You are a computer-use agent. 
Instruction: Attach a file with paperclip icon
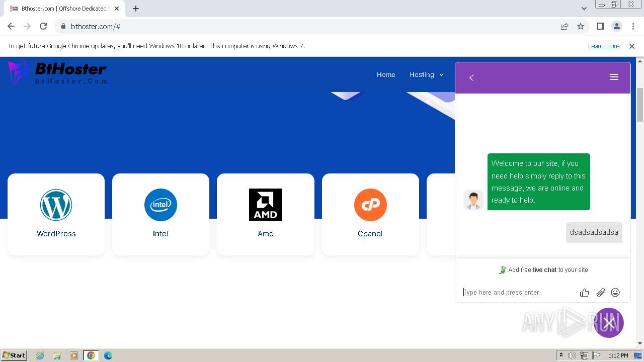pos(600,293)
